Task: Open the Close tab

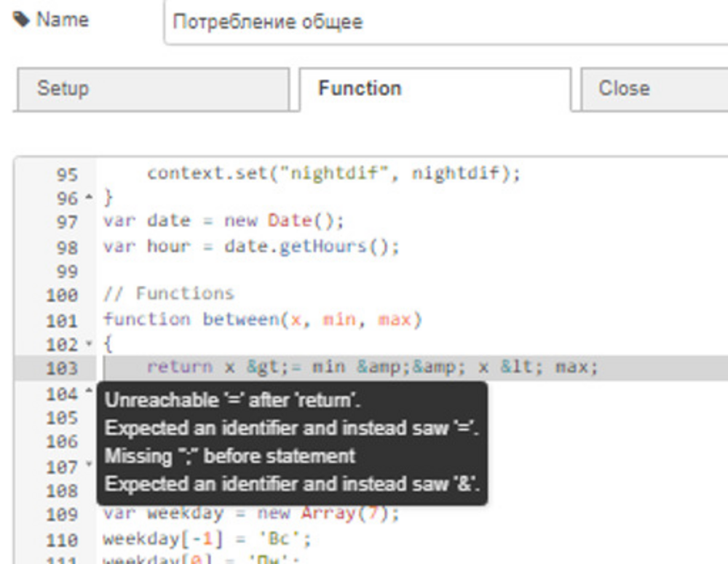Action: [x=654, y=89]
